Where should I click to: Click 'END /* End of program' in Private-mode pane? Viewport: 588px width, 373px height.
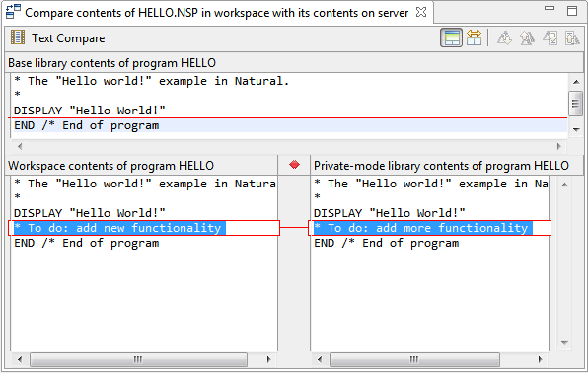[387, 243]
